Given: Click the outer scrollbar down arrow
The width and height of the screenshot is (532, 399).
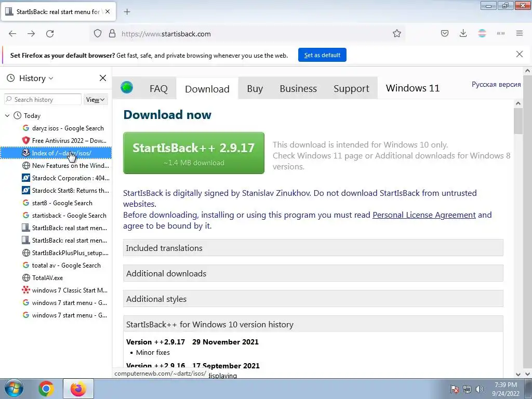Looking at the screenshot, I should (x=527, y=374).
